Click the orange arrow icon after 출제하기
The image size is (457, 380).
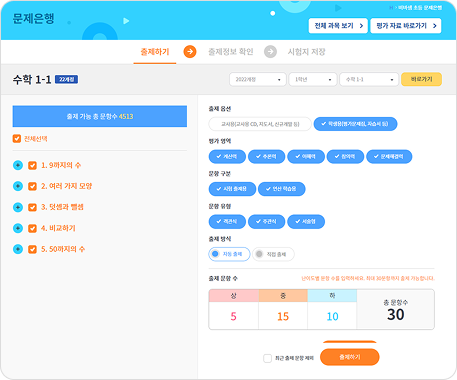[190, 52]
